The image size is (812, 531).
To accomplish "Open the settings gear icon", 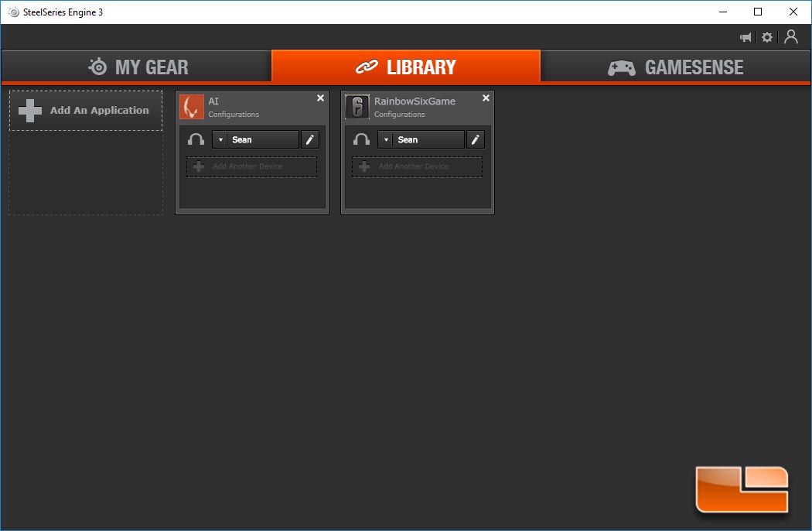I will click(x=767, y=37).
